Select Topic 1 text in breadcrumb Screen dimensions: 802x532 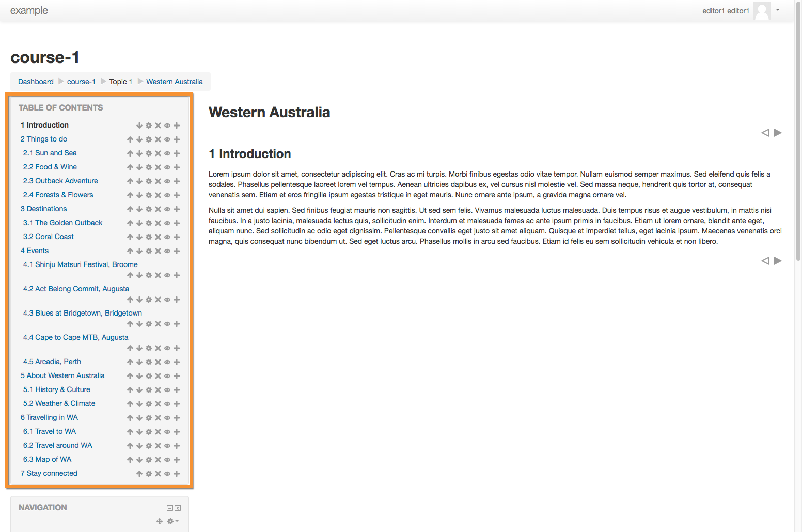[x=121, y=82]
